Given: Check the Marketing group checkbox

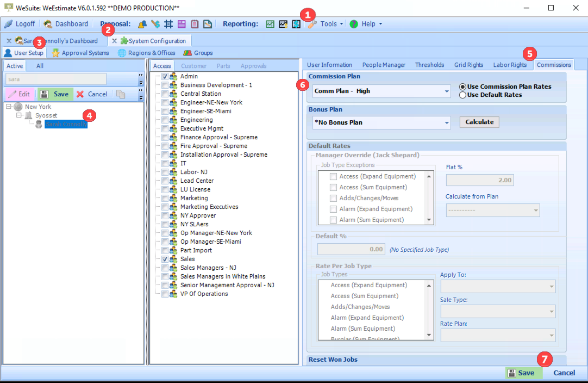Looking at the screenshot, I should (165, 198).
